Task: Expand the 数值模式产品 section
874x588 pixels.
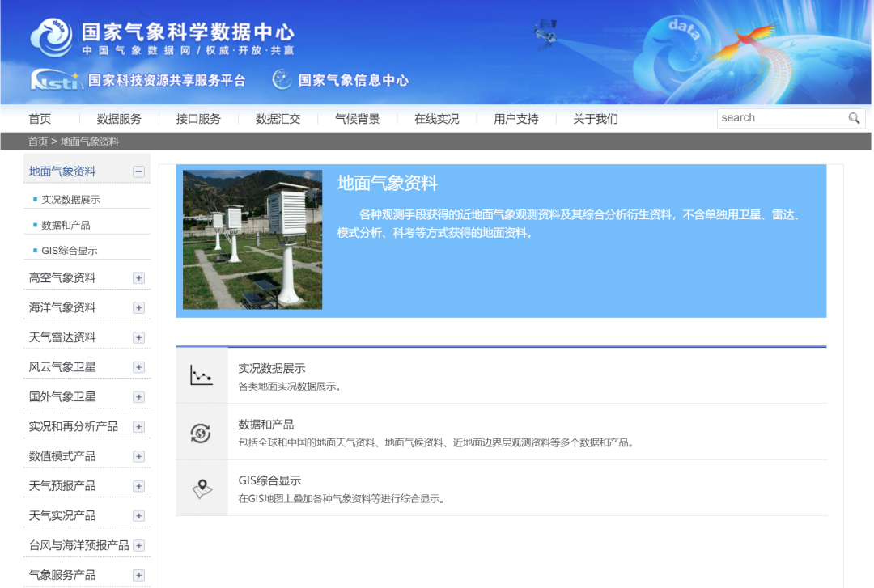Action: point(138,455)
